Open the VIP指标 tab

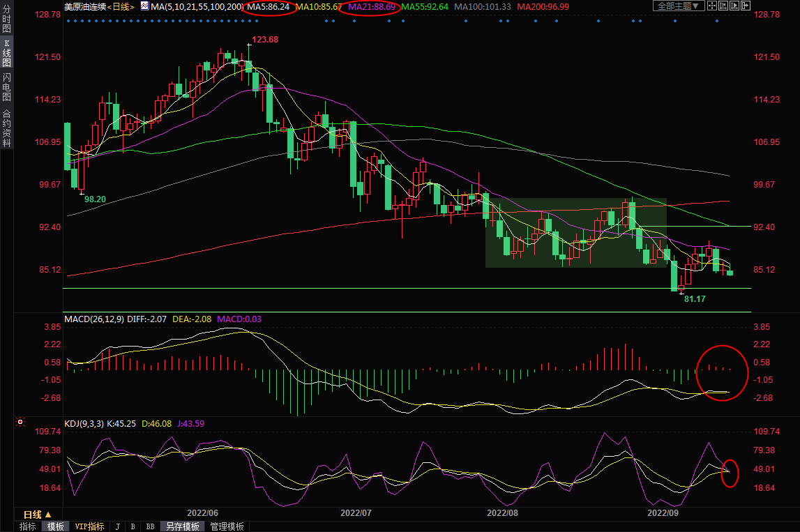point(89,526)
